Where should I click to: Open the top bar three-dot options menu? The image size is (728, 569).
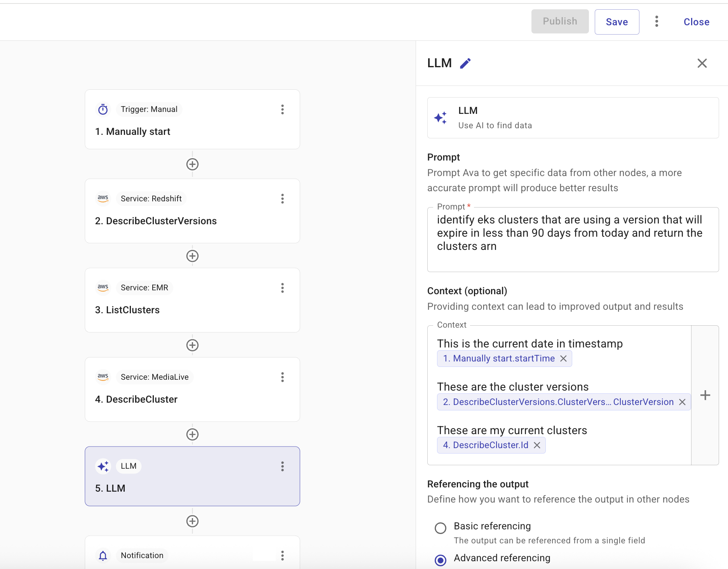pyautogui.click(x=657, y=22)
